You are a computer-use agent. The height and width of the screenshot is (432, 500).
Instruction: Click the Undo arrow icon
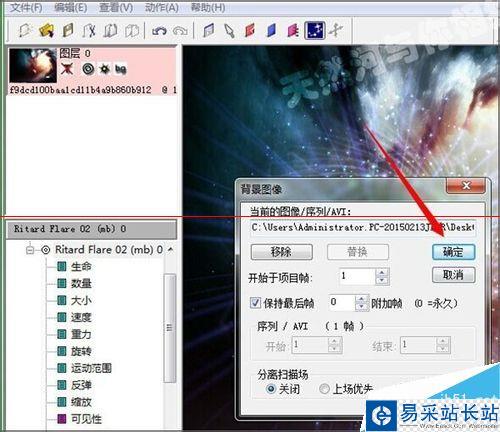(x=159, y=31)
